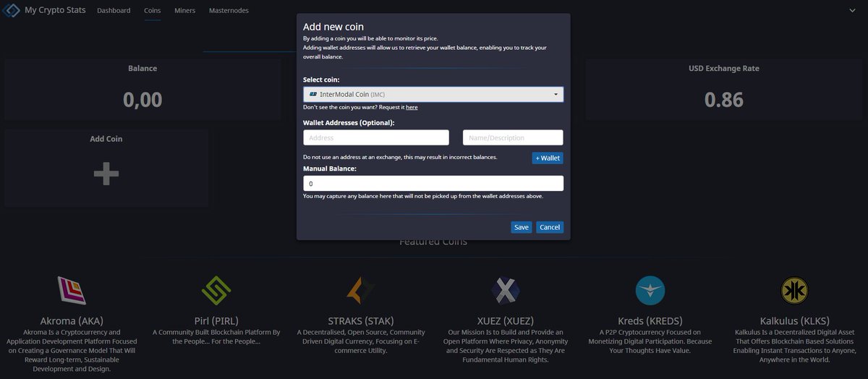Click the Add new coin dialog heading
This screenshot has height=379, width=868.
click(333, 27)
